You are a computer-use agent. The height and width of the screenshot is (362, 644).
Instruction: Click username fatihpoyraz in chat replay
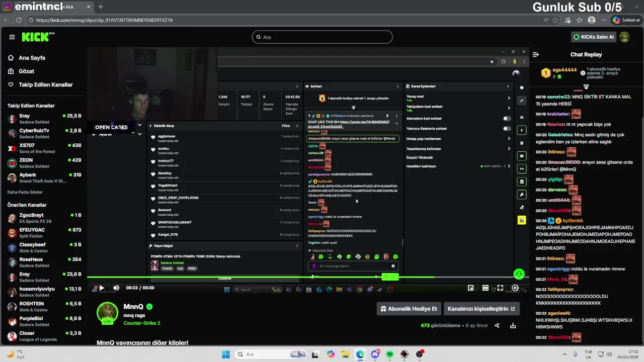pyautogui.click(x=560, y=290)
